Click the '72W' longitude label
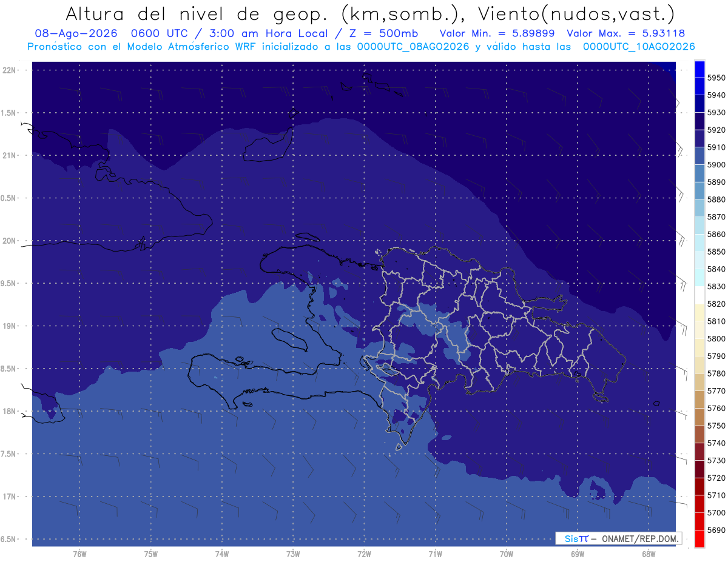This screenshot has width=728, height=562. (364, 554)
